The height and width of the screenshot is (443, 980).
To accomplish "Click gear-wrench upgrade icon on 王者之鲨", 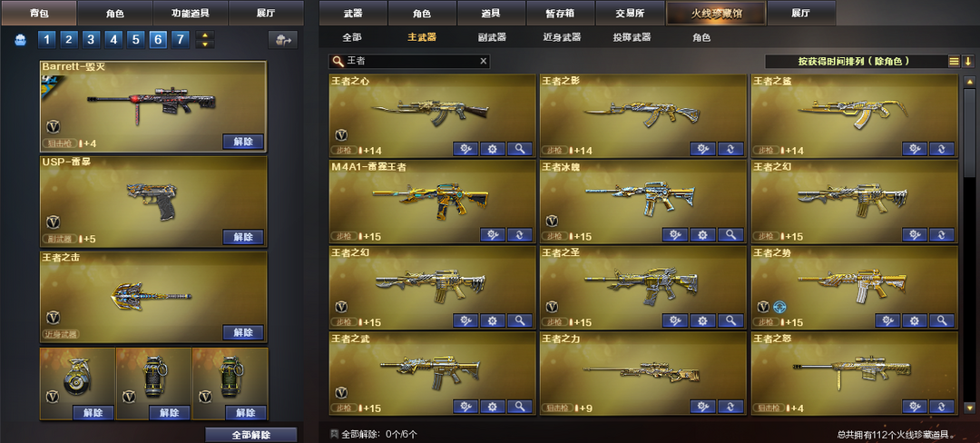I will (914, 149).
